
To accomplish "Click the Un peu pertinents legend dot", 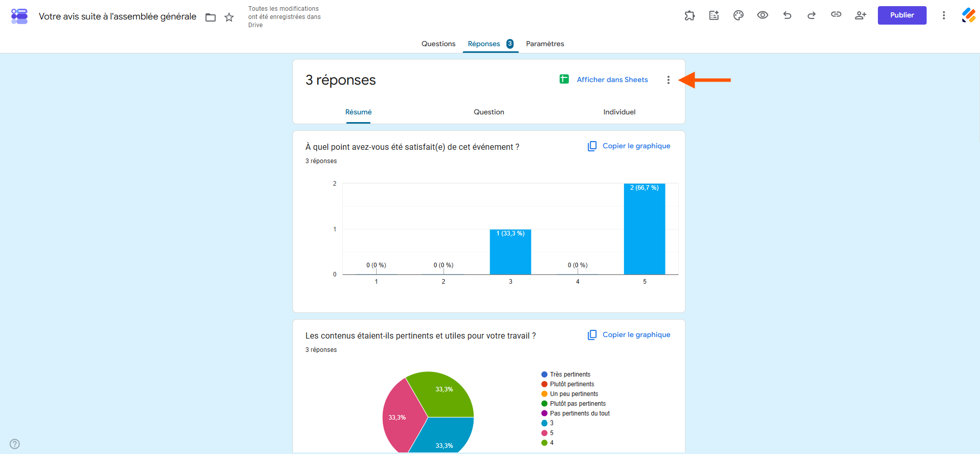I will click(x=544, y=394).
